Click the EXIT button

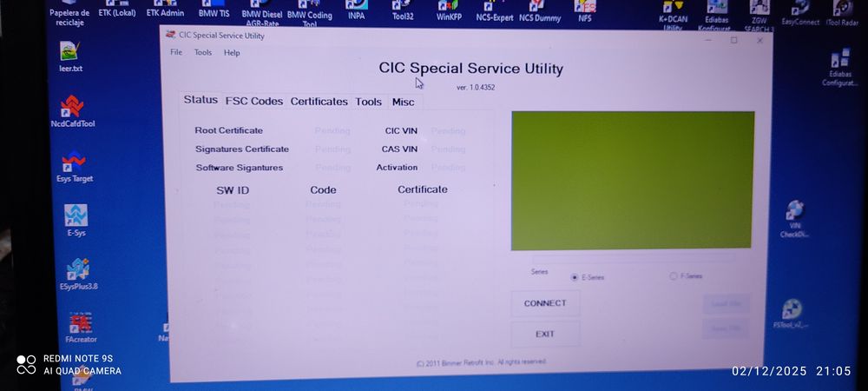545,334
